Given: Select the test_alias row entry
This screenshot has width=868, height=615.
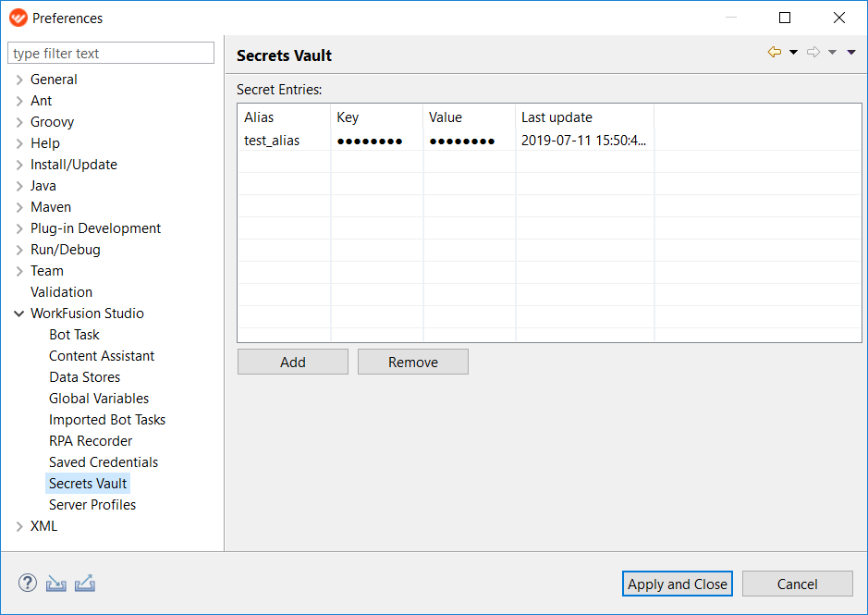Looking at the screenshot, I should 272,141.
